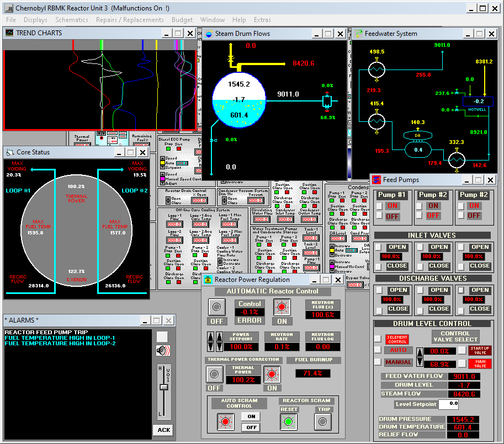Open the Schematics menu

point(72,20)
